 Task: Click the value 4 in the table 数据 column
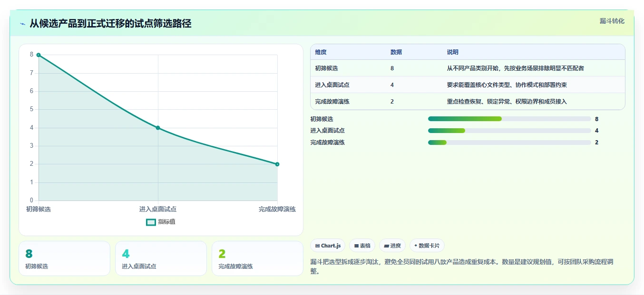click(392, 85)
